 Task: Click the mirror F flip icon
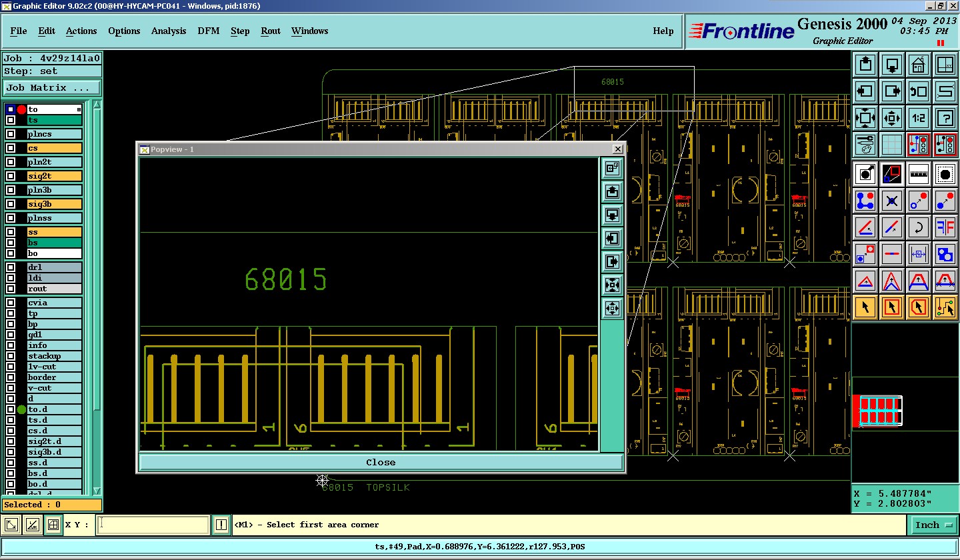click(x=945, y=227)
